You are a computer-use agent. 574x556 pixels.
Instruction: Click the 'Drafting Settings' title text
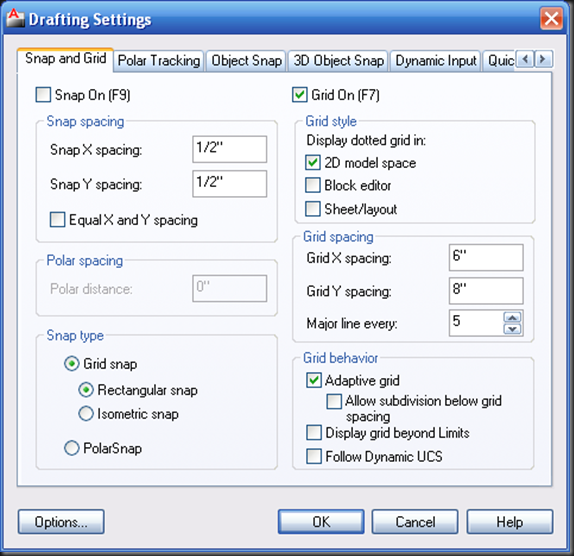90,20
